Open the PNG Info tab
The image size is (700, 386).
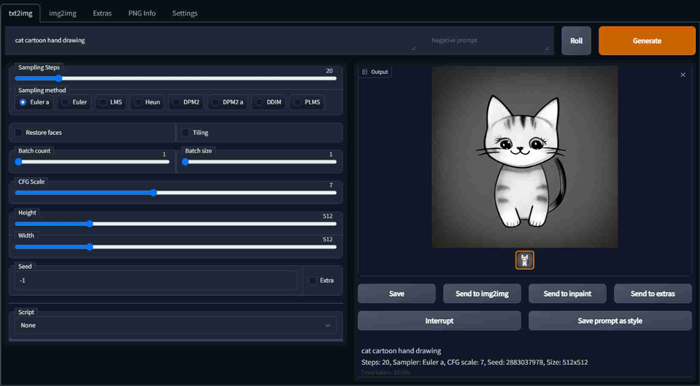[x=142, y=13]
